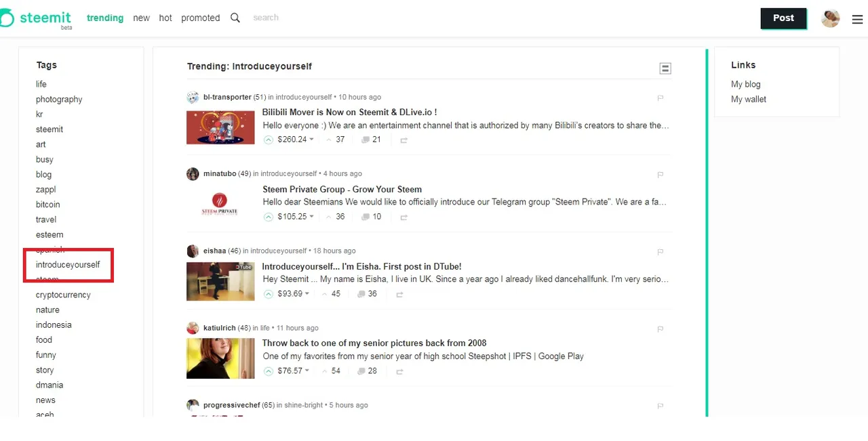
Task: Open the Steem Private logo thumbnail
Action: (x=220, y=204)
